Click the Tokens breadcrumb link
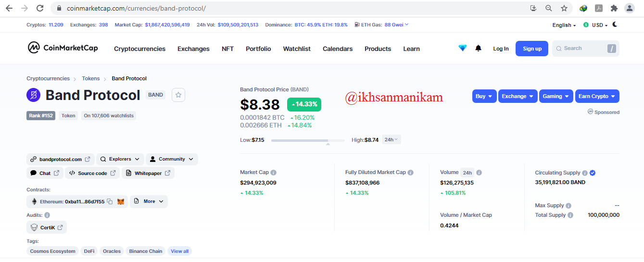The image size is (644, 262). coord(91,78)
